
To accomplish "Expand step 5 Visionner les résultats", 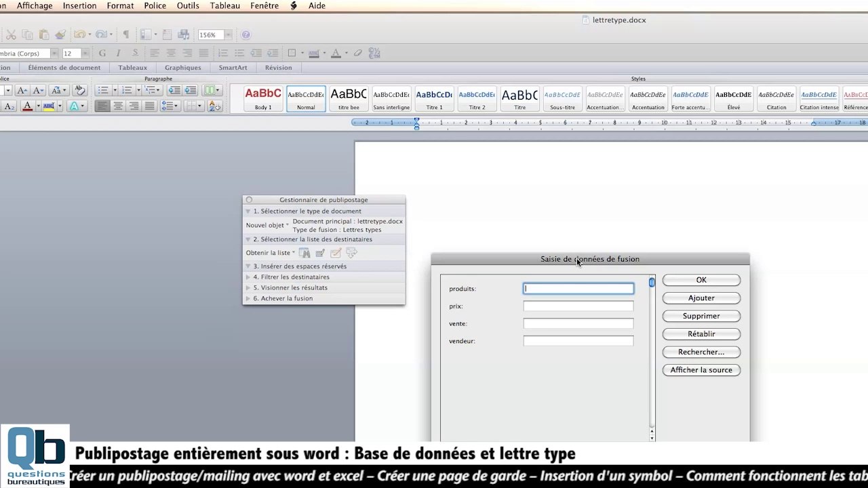I will (x=248, y=287).
